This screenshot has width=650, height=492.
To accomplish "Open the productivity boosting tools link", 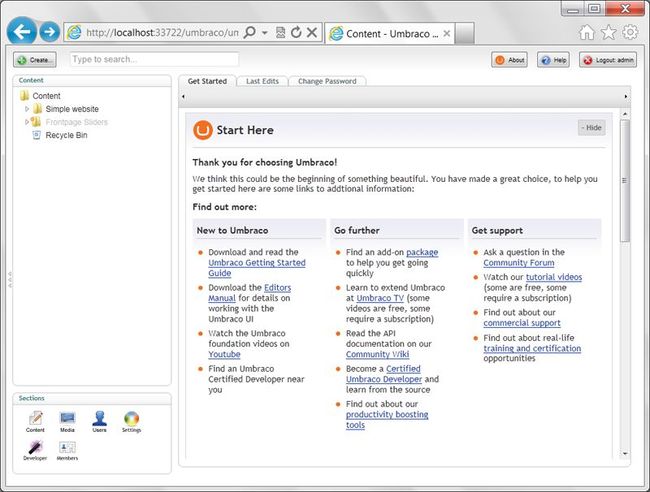I will tap(387, 419).
